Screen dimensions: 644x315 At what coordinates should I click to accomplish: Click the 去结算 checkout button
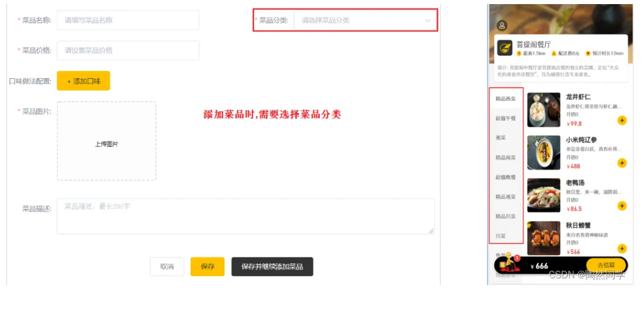coord(606,266)
